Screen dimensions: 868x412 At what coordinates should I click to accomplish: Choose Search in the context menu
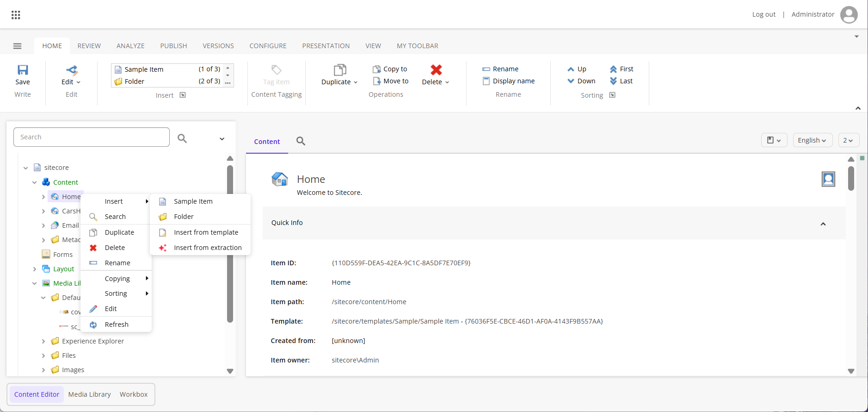click(x=116, y=217)
